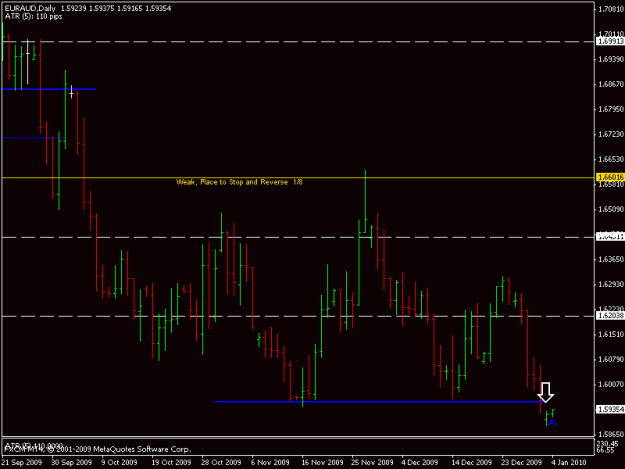Viewport: 625px width, 469px height.
Task: Click the 1.67230 price scale value
Action: tap(611, 134)
